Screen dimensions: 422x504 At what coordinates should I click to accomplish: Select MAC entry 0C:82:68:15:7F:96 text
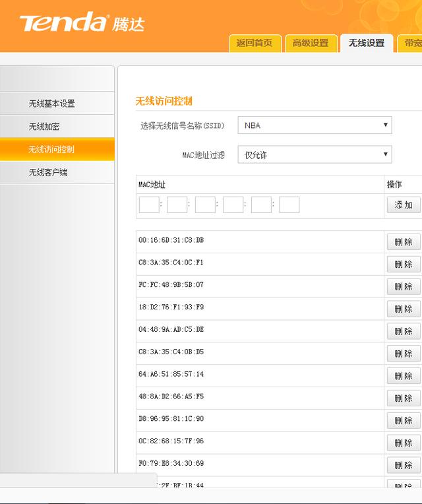(x=171, y=441)
